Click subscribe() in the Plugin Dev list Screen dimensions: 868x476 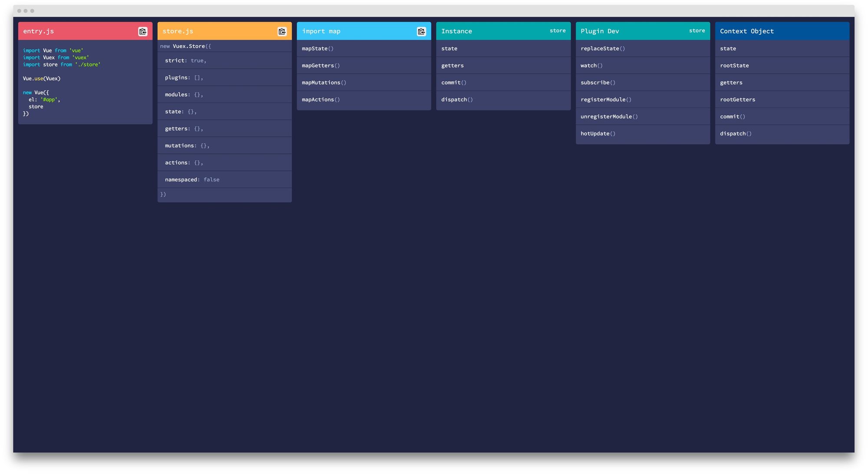(x=598, y=82)
